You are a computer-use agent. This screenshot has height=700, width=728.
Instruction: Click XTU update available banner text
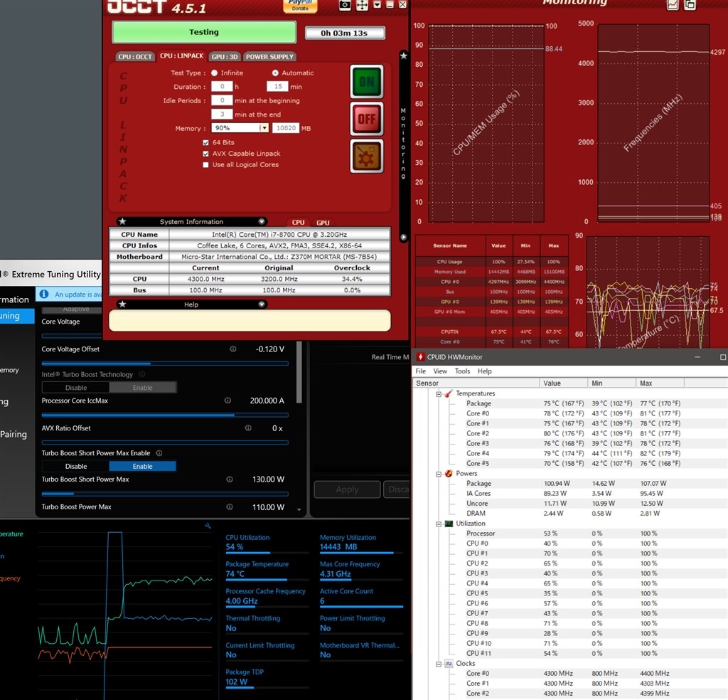pos(78,294)
